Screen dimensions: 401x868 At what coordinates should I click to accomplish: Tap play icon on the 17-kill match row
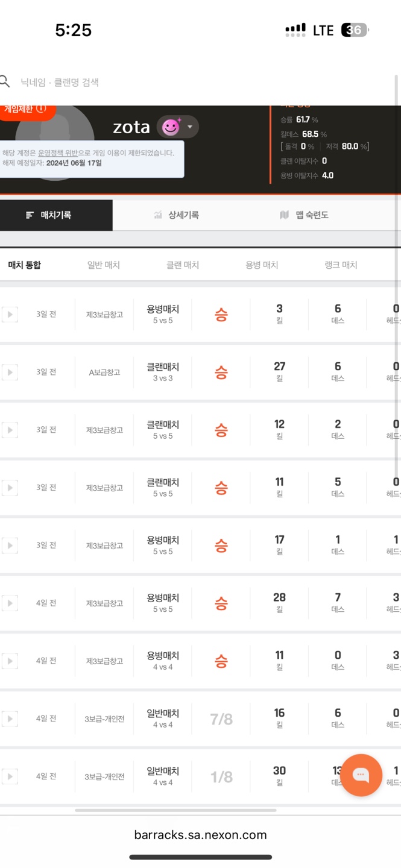10,546
